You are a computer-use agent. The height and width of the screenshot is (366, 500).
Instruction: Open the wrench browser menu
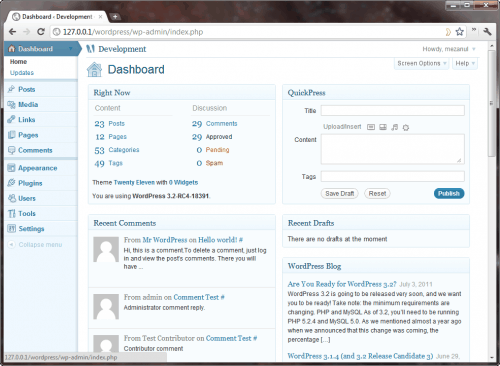pyautogui.click(x=487, y=32)
